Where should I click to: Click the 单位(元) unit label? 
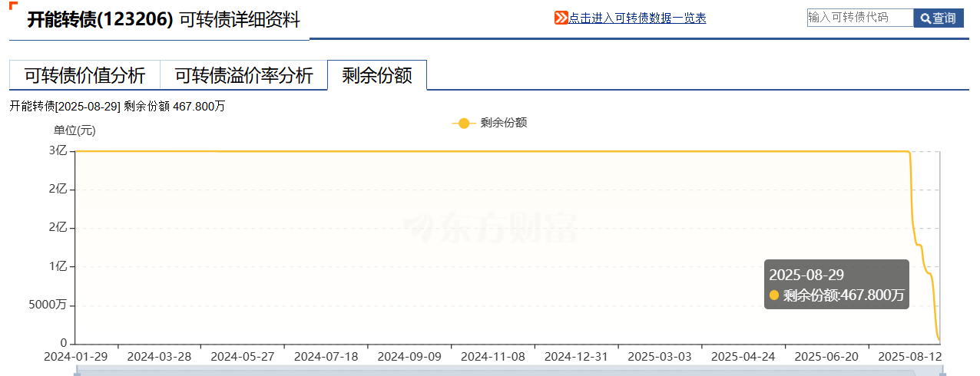(x=74, y=130)
